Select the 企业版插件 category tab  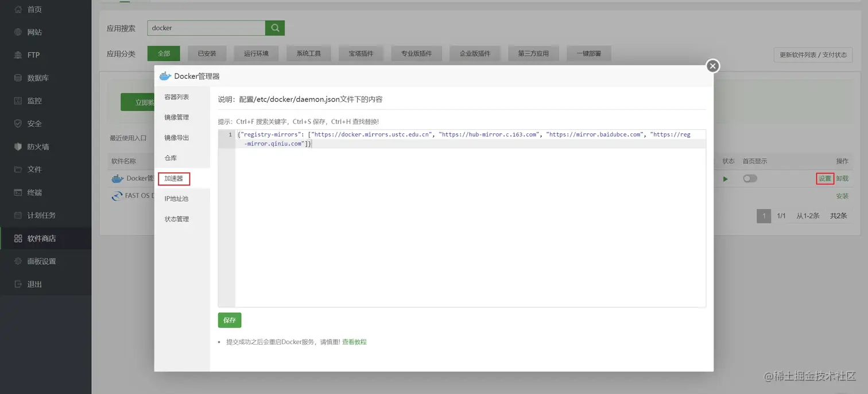click(475, 53)
